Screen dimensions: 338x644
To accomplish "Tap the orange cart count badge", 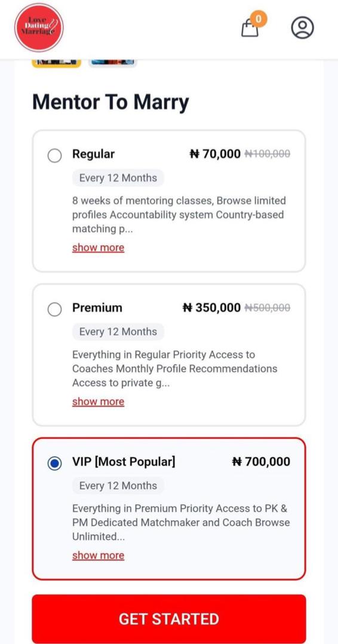I will 258,18.
